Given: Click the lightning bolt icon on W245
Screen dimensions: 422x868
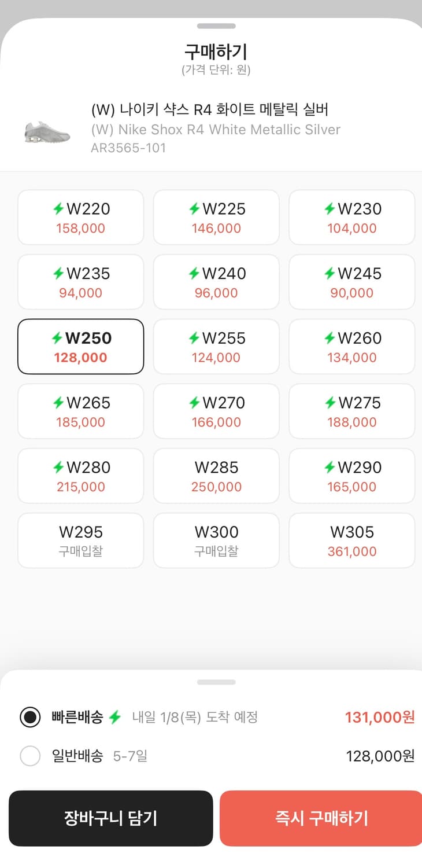Looking at the screenshot, I should click(330, 274).
